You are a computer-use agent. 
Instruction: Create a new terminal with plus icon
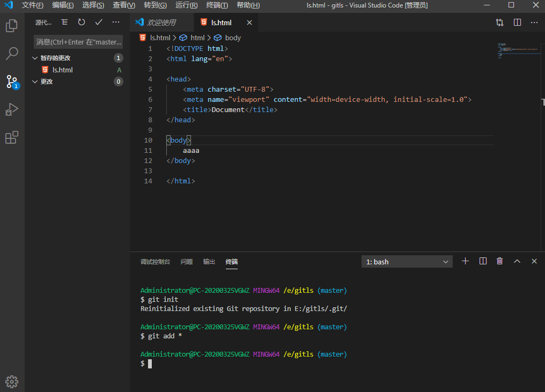point(465,261)
